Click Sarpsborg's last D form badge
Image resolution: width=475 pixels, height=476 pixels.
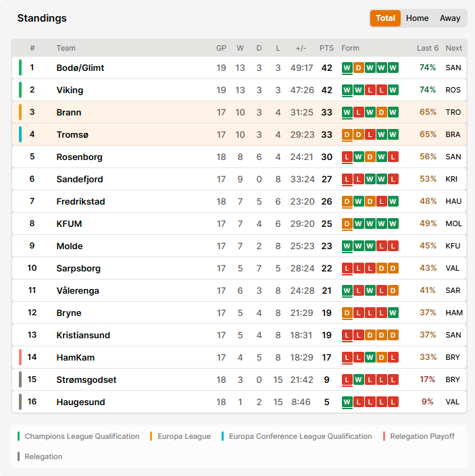pos(393,268)
